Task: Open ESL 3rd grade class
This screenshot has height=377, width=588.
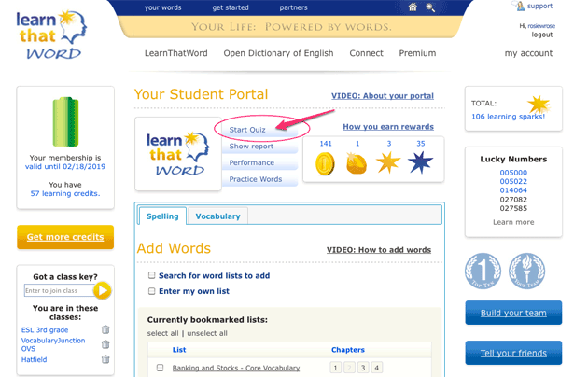Action: pyautogui.click(x=45, y=329)
